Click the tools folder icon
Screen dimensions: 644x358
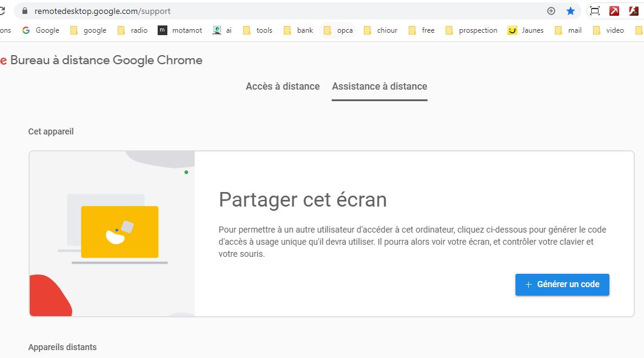(246, 30)
